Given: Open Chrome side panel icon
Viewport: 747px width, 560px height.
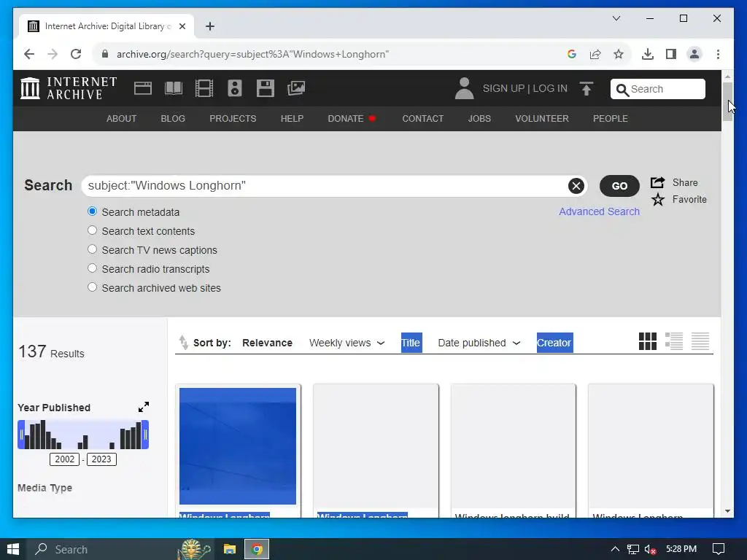Looking at the screenshot, I should (671, 54).
